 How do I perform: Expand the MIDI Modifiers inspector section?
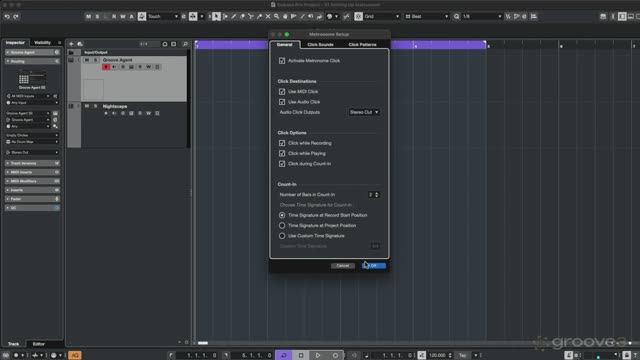(32, 181)
